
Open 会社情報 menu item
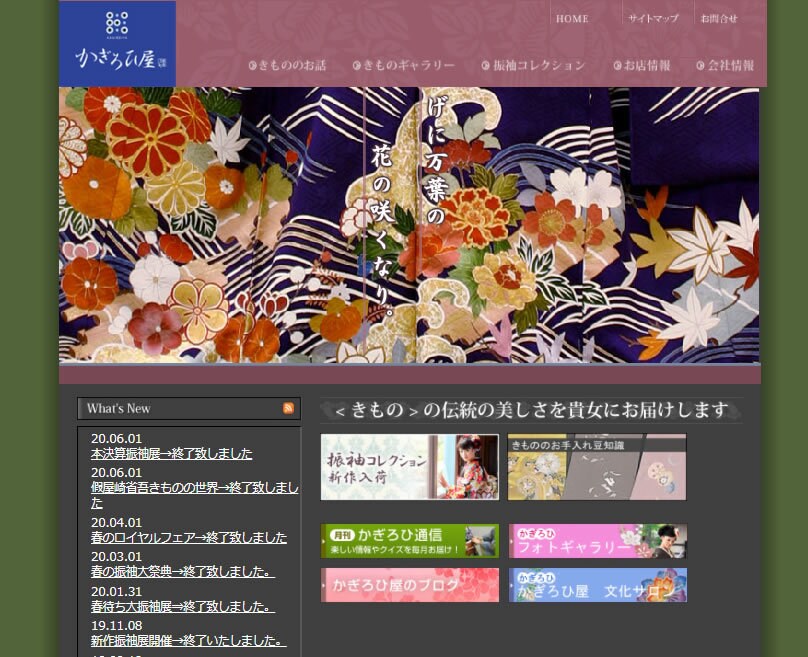725,65
